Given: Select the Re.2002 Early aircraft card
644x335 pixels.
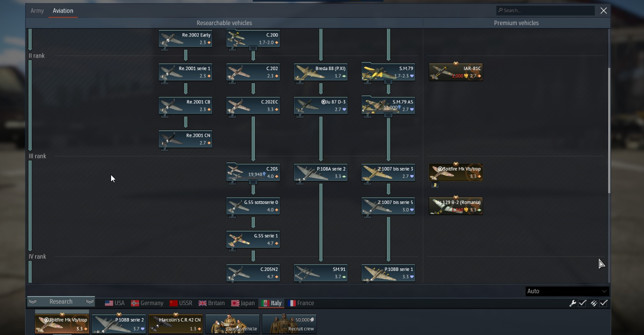Looking at the screenshot, I should 185,39.
